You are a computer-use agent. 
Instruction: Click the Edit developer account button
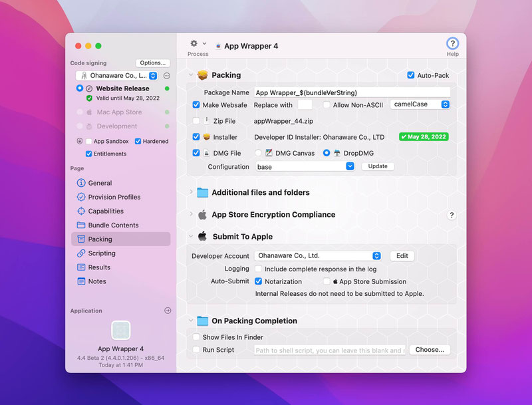402,256
